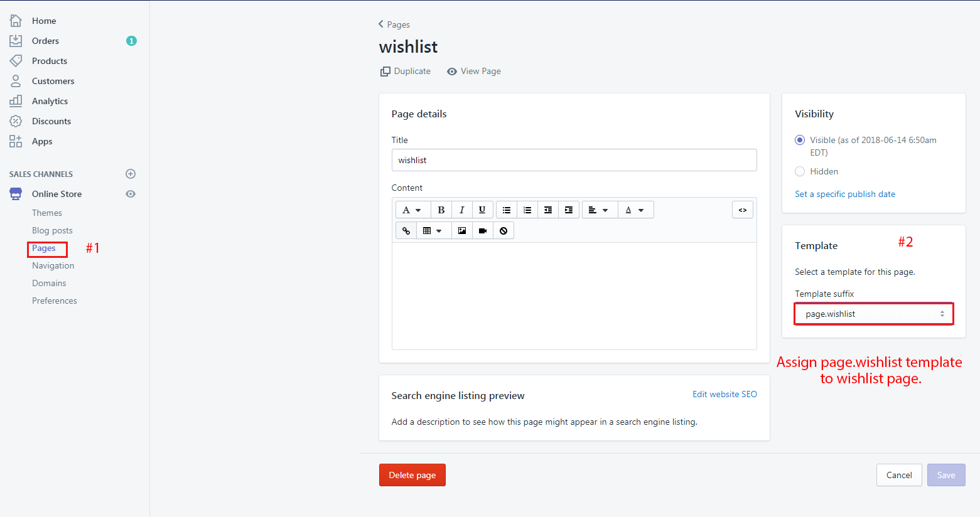Insert a link with the chain icon

[406, 231]
